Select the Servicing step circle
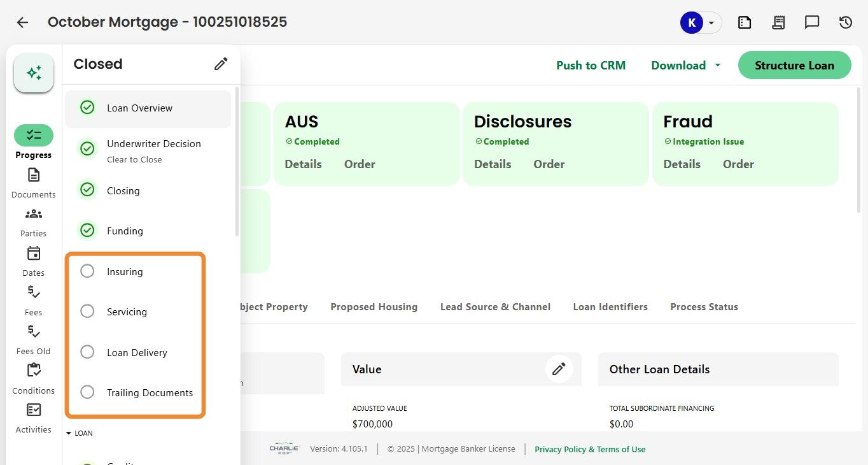868x465 pixels. tap(87, 311)
